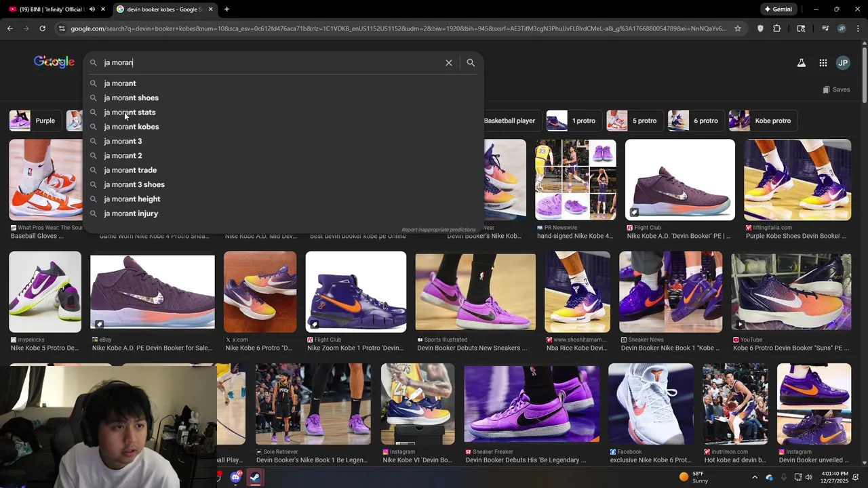Open Flight Club Nike Zoom Kobe 1 Protro image
This screenshot has height=488, width=868.
(x=356, y=291)
